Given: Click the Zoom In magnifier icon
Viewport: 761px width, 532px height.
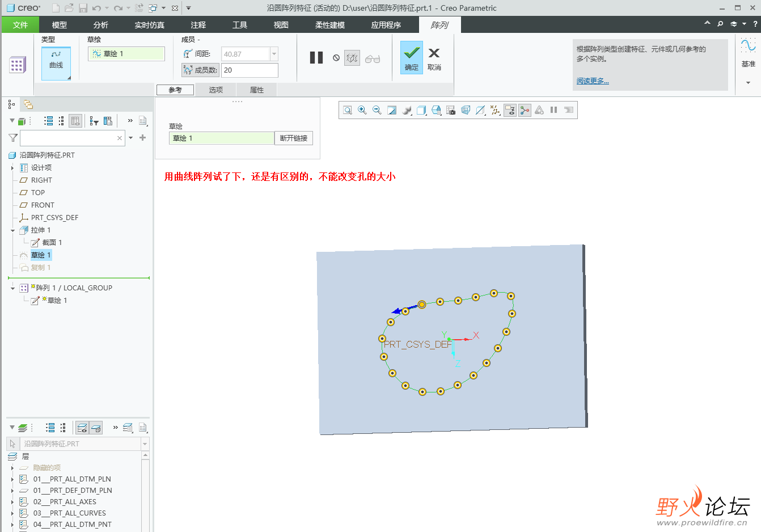Looking at the screenshot, I should click(x=362, y=110).
